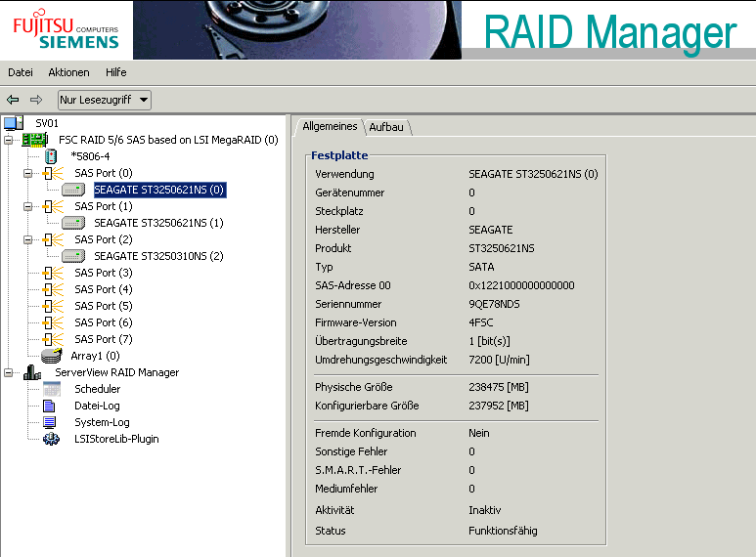Viewport: 756px width, 557px height.
Task: Select SEAGATE ST3250621NS (1) disk entry
Action: [159, 223]
